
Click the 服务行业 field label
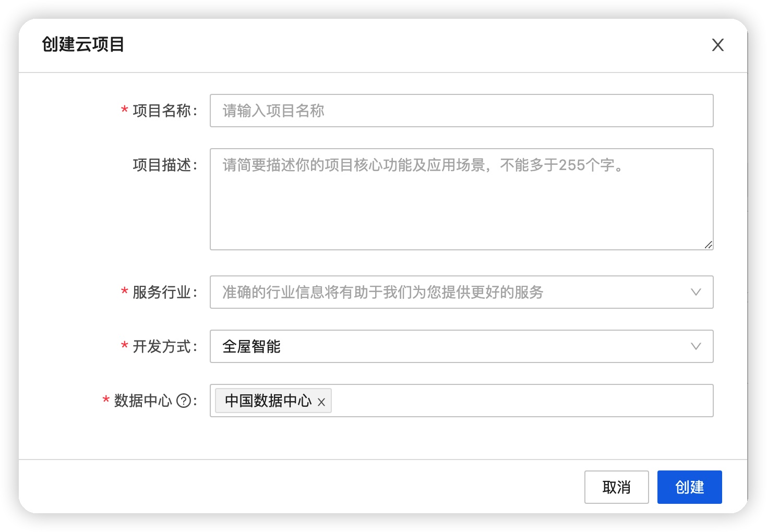pos(162,292)
